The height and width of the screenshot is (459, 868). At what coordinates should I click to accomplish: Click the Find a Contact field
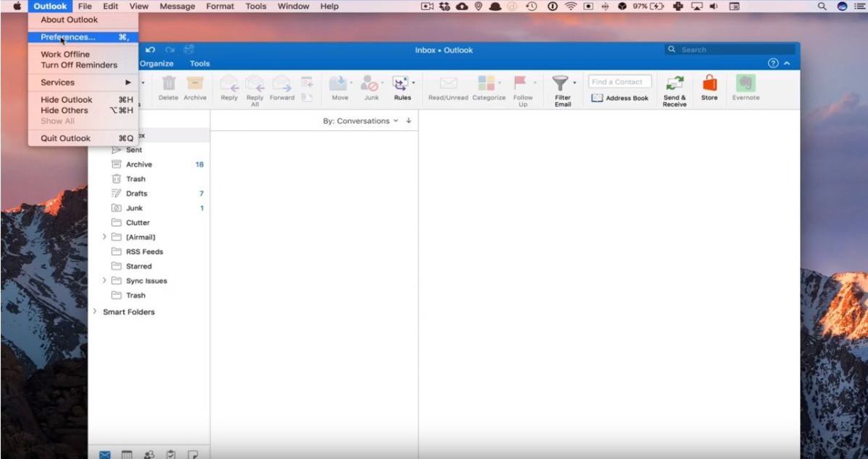coord(619,82)
